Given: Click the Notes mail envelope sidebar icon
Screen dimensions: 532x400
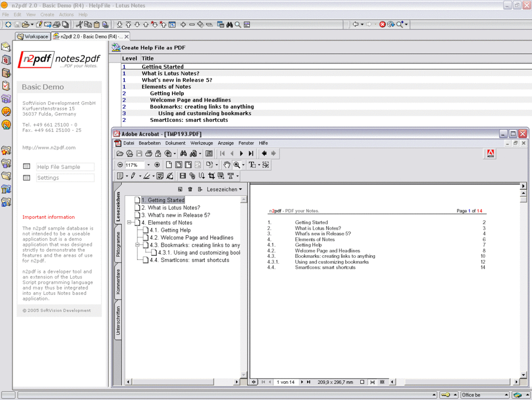Looking at the screenshot, I should 6,47.
